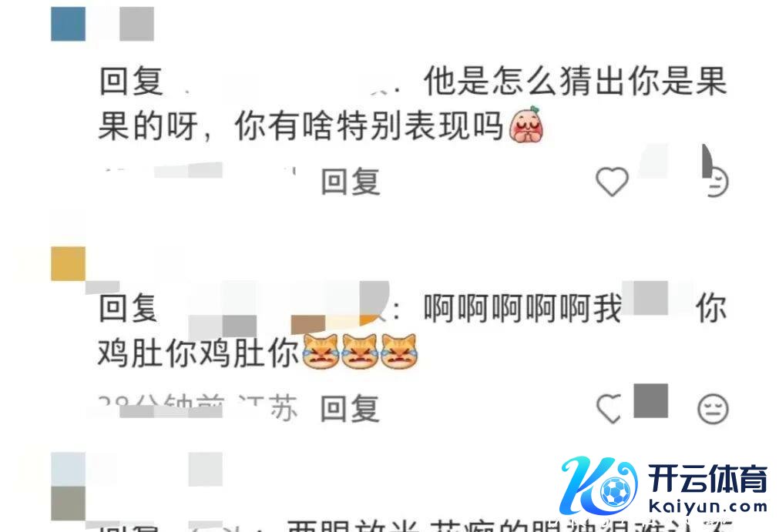This screenshot has width=779, height=532.
Task: Click the 开云体育 brand text
Action: tap(707, 478)
